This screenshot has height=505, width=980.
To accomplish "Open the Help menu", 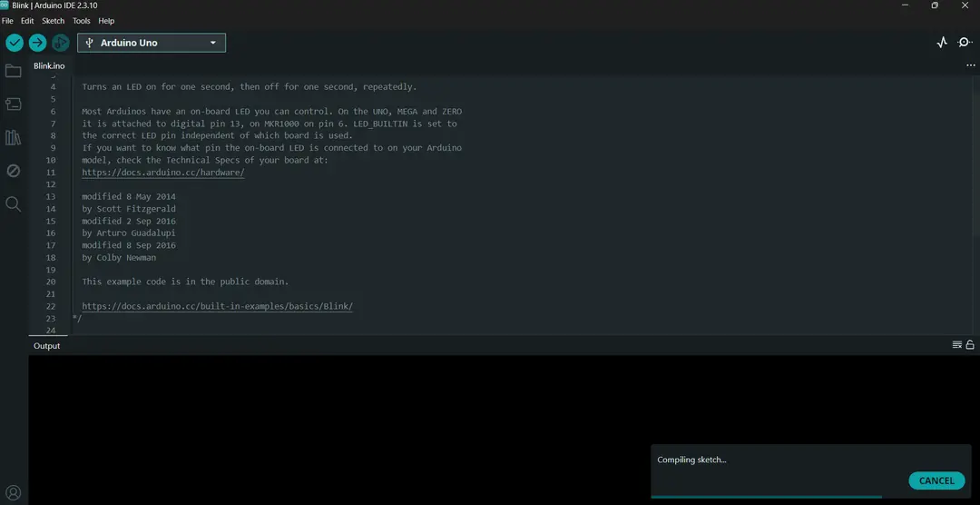I will point(106,21).
